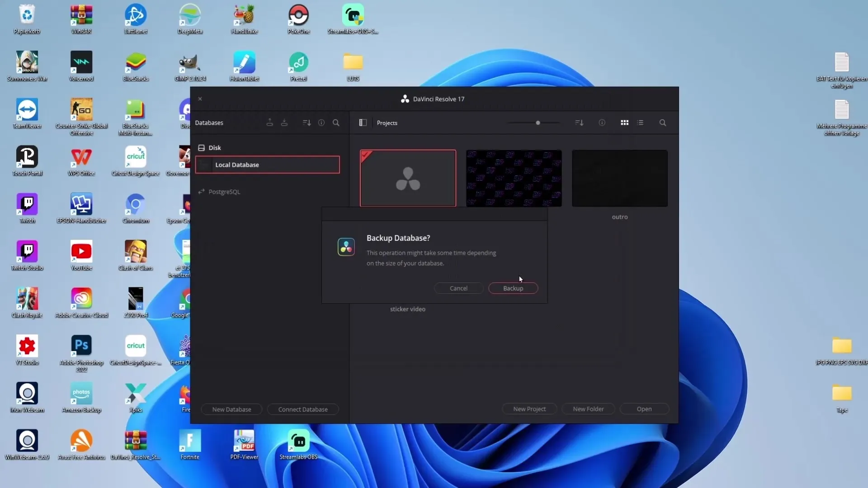Image resolution: width=868 pixels, height=488 pixels.
Task: Click the DaVinci Resolve icon in backup dialog
Action: click(346, 247)
